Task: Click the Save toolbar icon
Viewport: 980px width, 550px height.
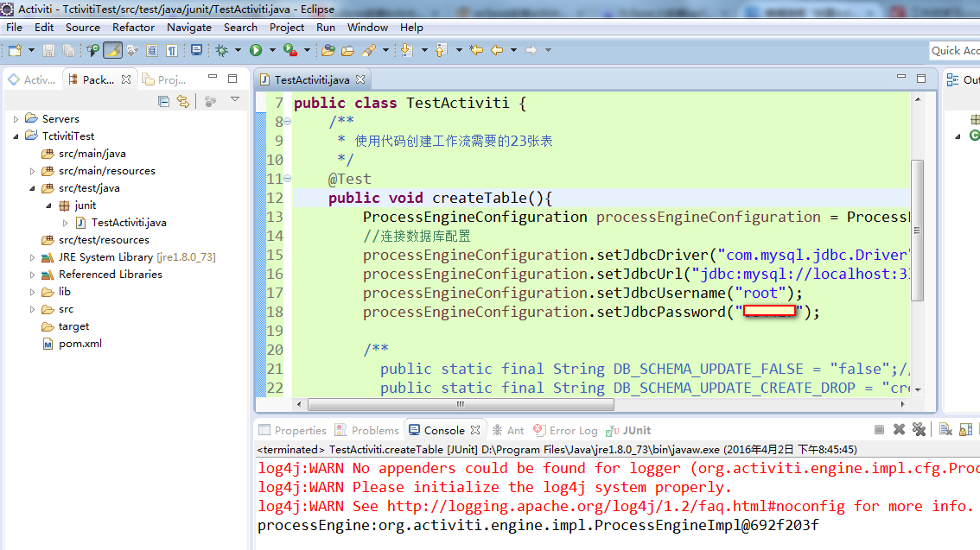Action: 48,50
